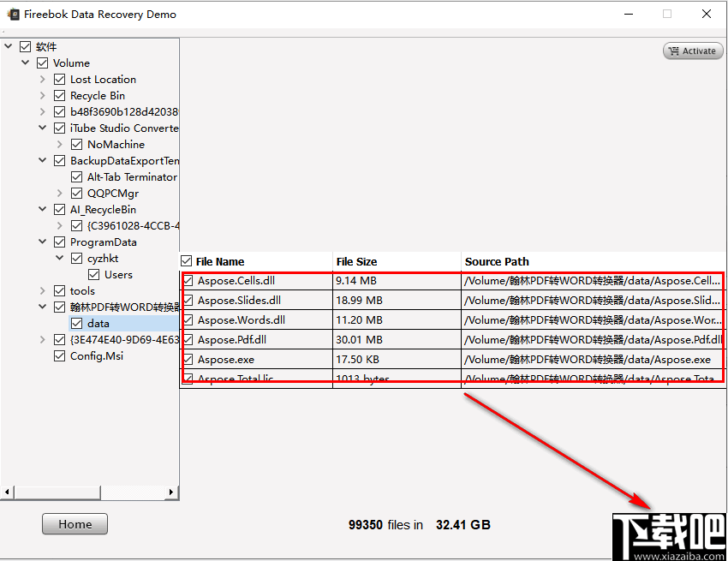This screenshot has width=728, height=561.
Task: Uncheck the Recycle Bin checkbox
Action: coord(59,95)
